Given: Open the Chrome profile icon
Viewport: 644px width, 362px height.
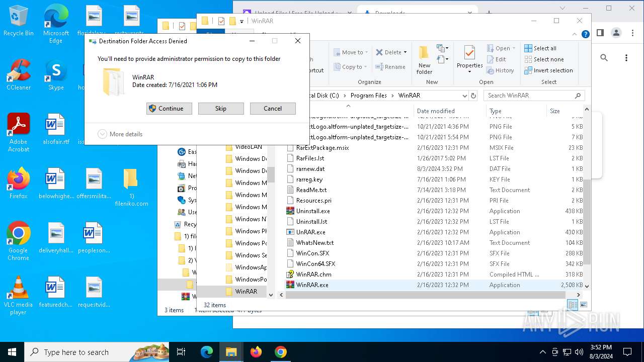Looking at the screenshot, I should [616, 33].
